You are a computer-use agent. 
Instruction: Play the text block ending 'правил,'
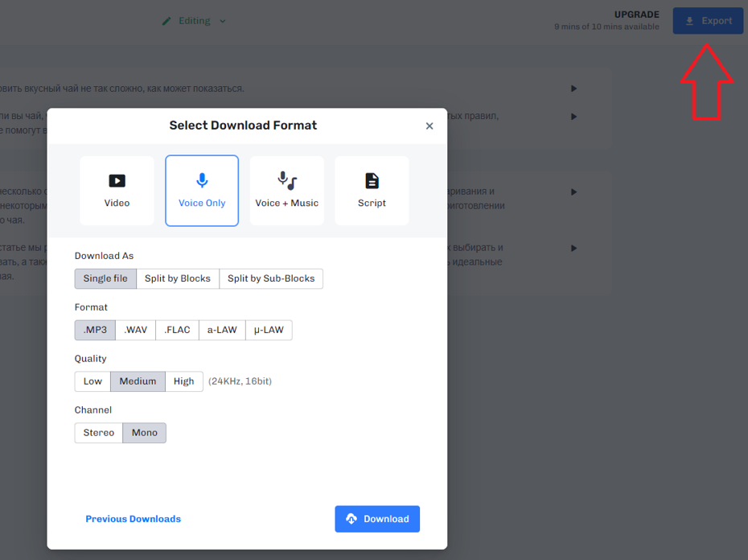point(574,117)
